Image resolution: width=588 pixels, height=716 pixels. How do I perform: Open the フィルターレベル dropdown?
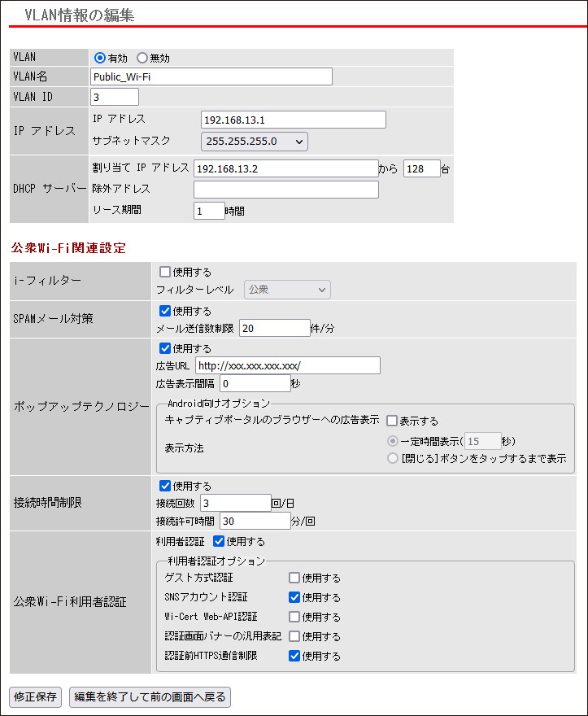pyautogui.click(x=287, y=290)
